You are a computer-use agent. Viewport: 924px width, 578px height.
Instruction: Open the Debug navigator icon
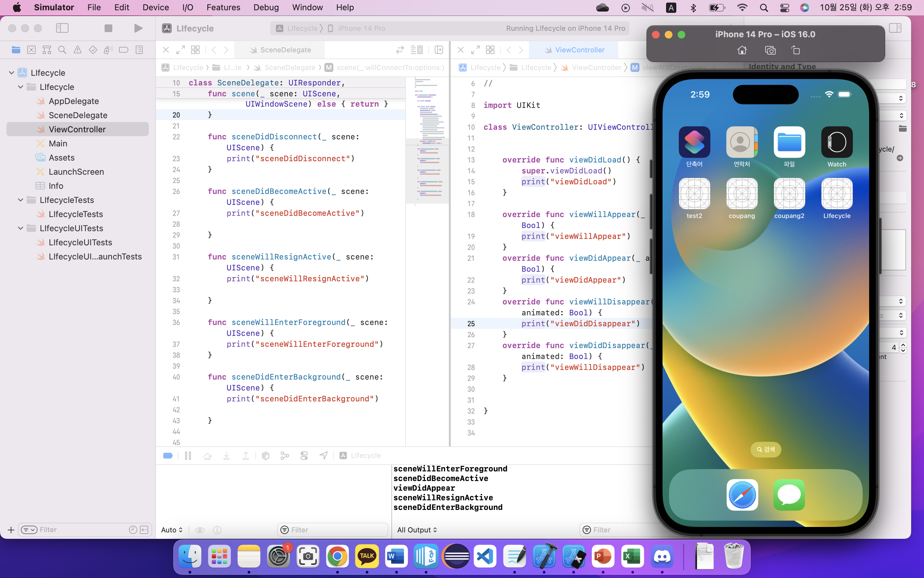coord(108,50)
